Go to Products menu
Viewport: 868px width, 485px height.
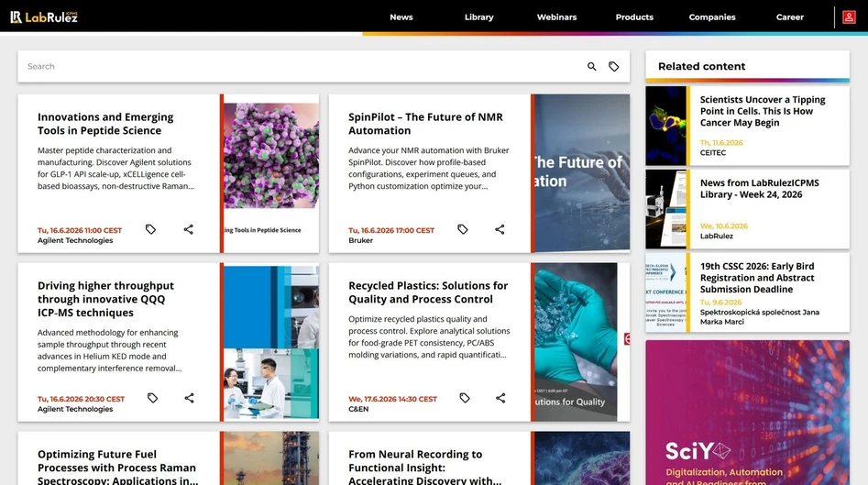point(634,17)
